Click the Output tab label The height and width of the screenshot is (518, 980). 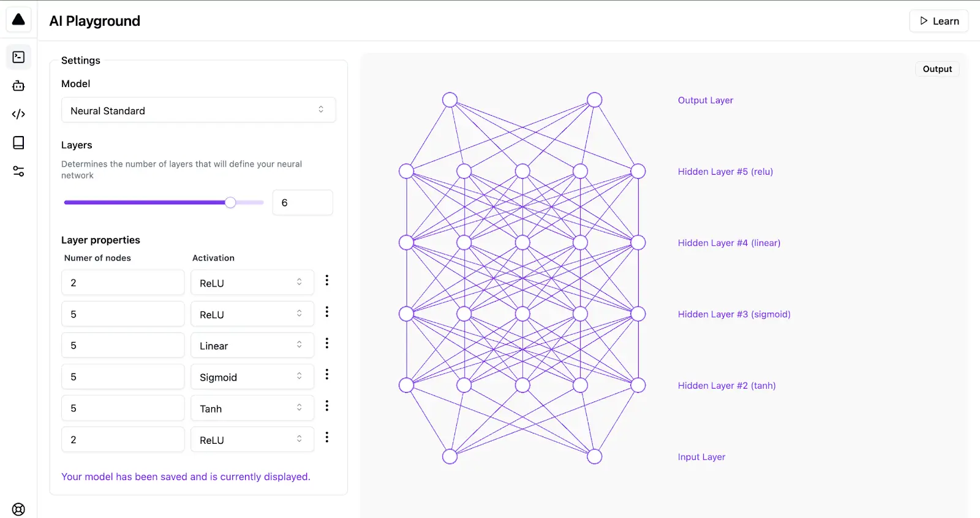(x=937, y=69)
